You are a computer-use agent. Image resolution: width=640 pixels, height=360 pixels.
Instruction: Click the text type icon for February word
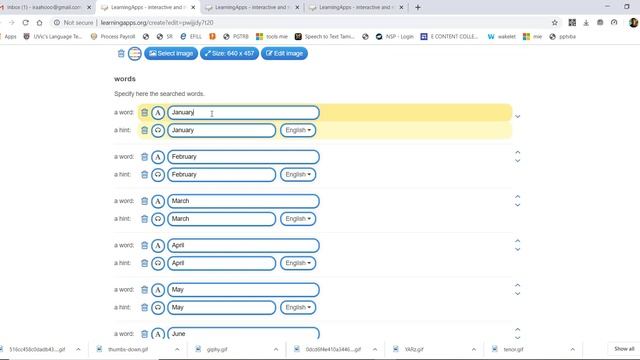(x=158, y=157)
